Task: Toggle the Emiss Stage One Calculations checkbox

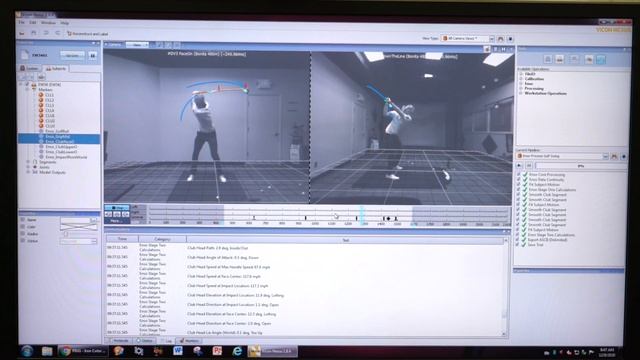Action: [518, 189]
